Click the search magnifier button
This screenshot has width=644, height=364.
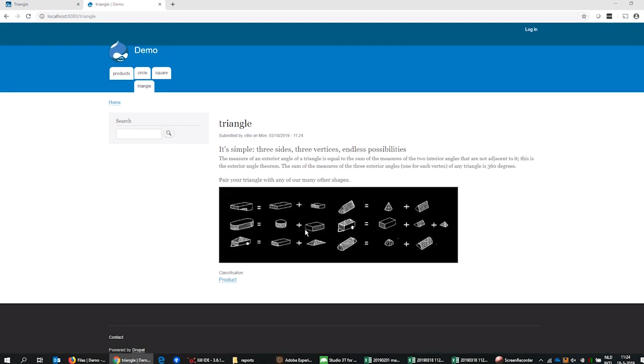coord(169,133)
